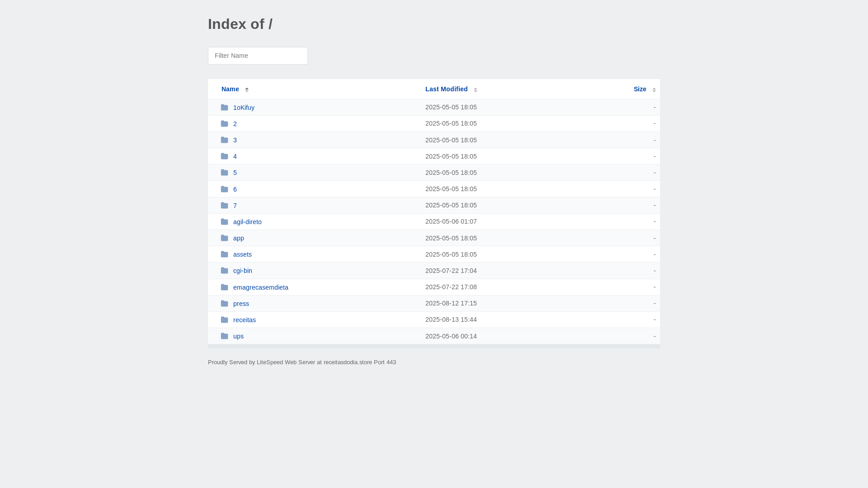Sort by Name column header
The image size is (868, 488).
click(230, 89)
